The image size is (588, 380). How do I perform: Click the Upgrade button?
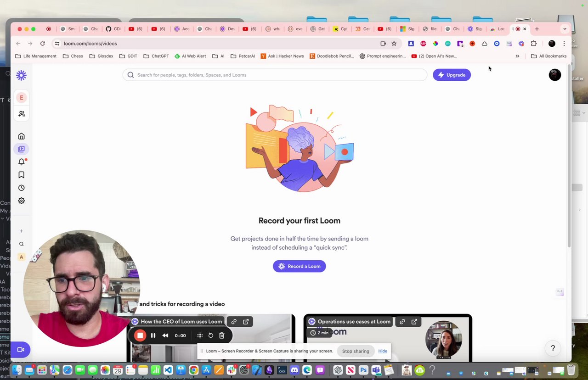click(x=452, y=74)
